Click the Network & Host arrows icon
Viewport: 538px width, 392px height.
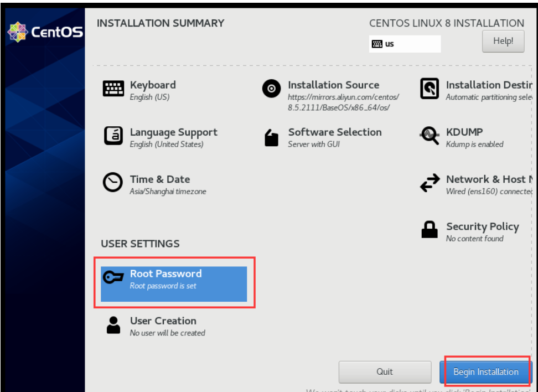pyautogui.click(x=430, y=184)
